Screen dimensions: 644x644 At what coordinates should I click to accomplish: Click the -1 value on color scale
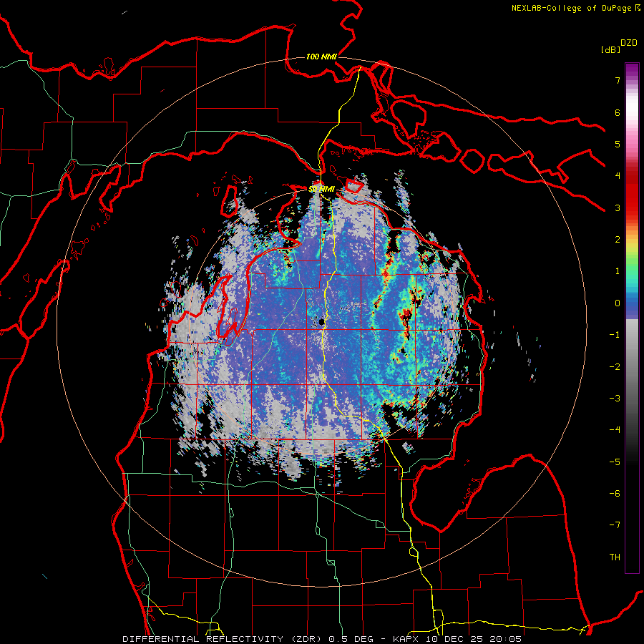click(615, 335)
